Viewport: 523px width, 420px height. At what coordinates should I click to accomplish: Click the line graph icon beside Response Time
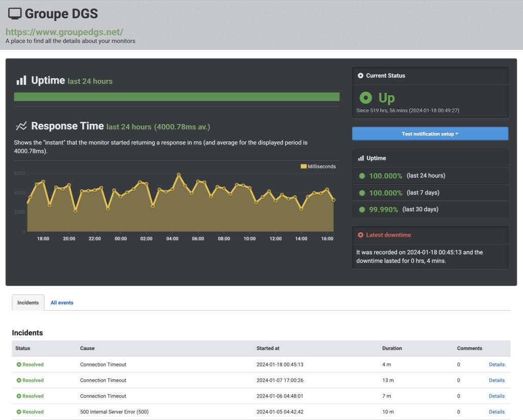pyautogui.click(x=21, y=126)
